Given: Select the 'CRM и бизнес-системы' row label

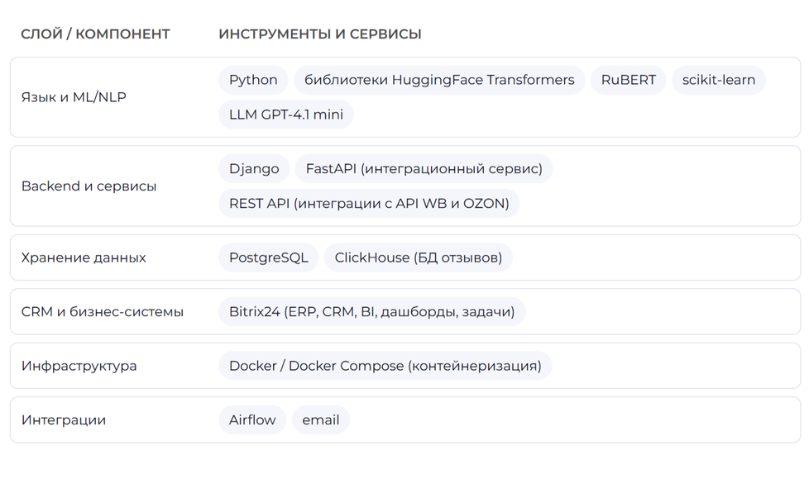Looking at the screenshot, I should (x=102, y=311).
